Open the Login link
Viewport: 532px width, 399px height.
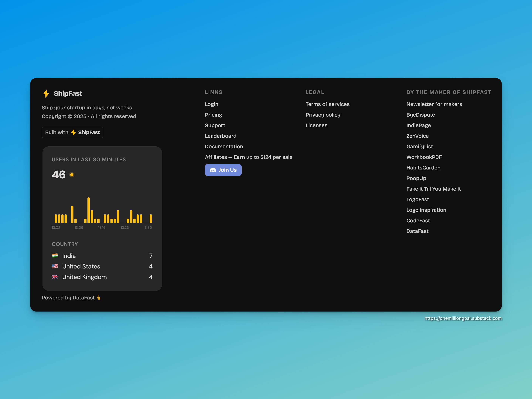tap(211, 104)
